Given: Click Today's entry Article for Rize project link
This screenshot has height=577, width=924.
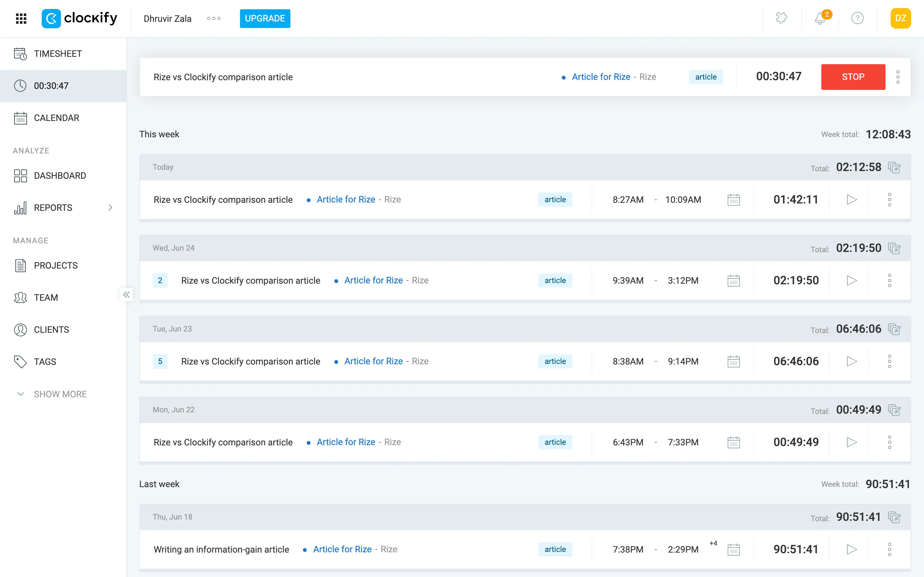Looking at the screenshot, I should [x=346, y=200].
